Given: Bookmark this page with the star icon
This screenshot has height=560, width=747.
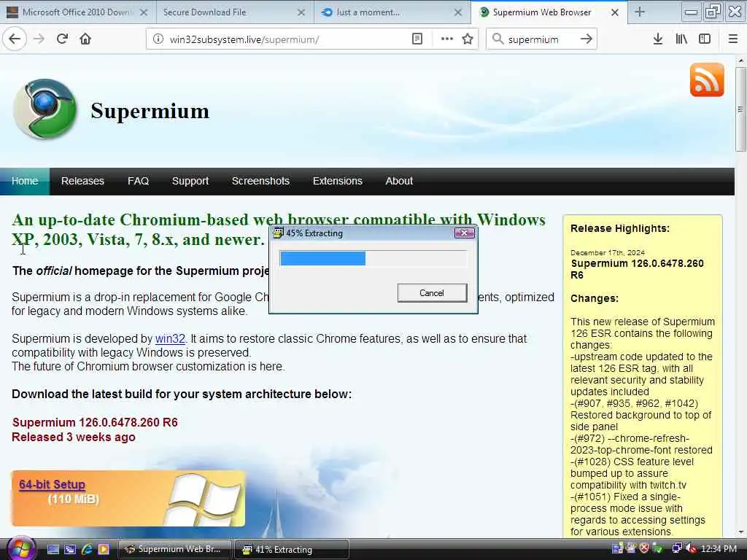Looking at the screenshot, I should point(468,39).
